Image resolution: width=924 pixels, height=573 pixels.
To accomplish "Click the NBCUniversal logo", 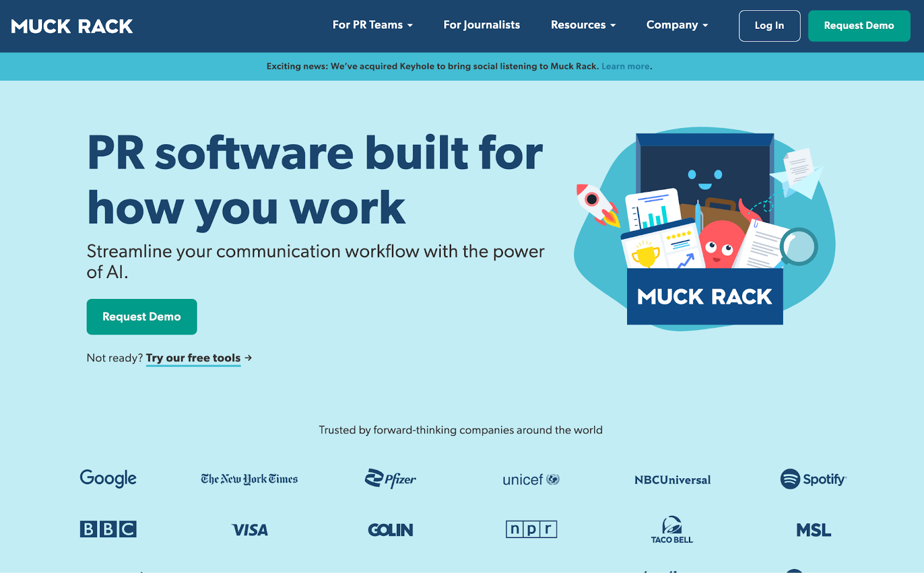I will pos(672,480).
